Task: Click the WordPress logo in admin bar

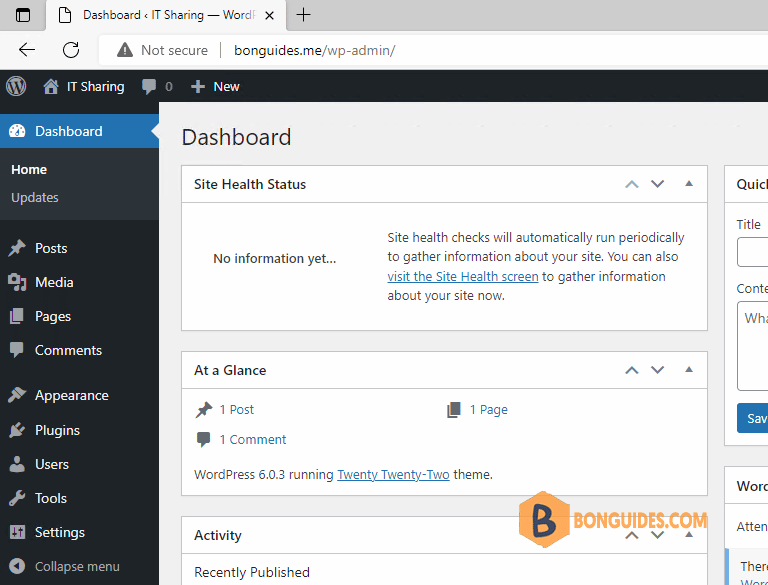Action: click(16, 87)
